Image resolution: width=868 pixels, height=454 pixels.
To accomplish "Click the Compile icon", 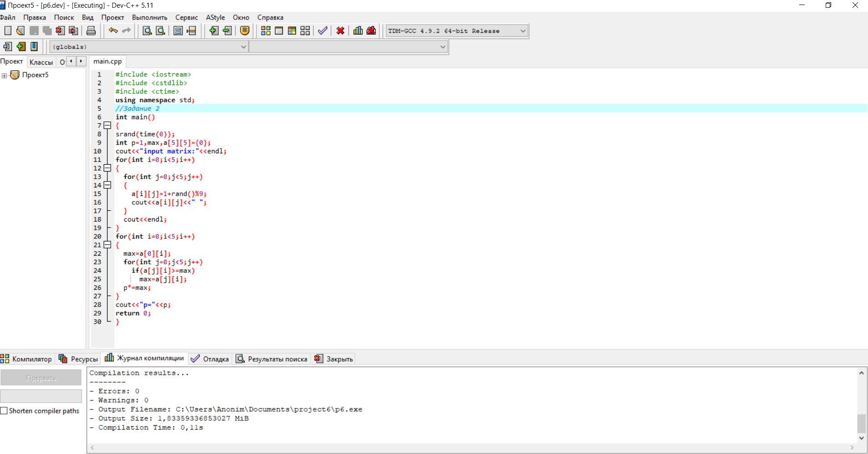I will tap(266, 30).
